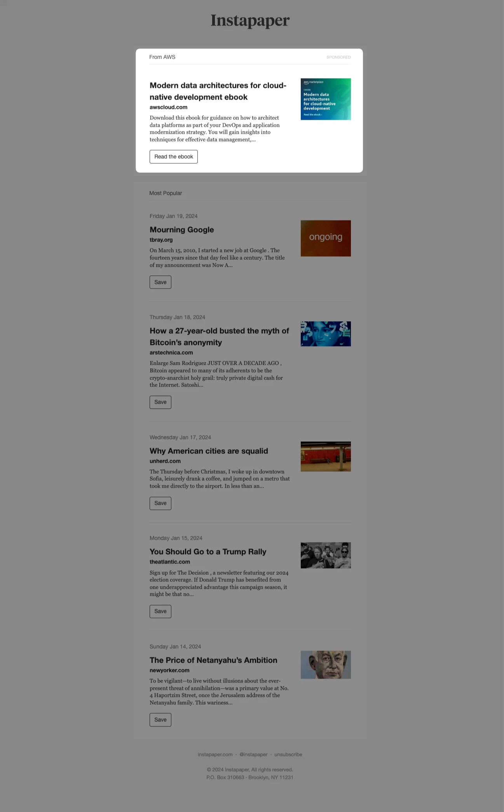
Task: Click the Instapaper logo header
Action: (x=250, y=21)
